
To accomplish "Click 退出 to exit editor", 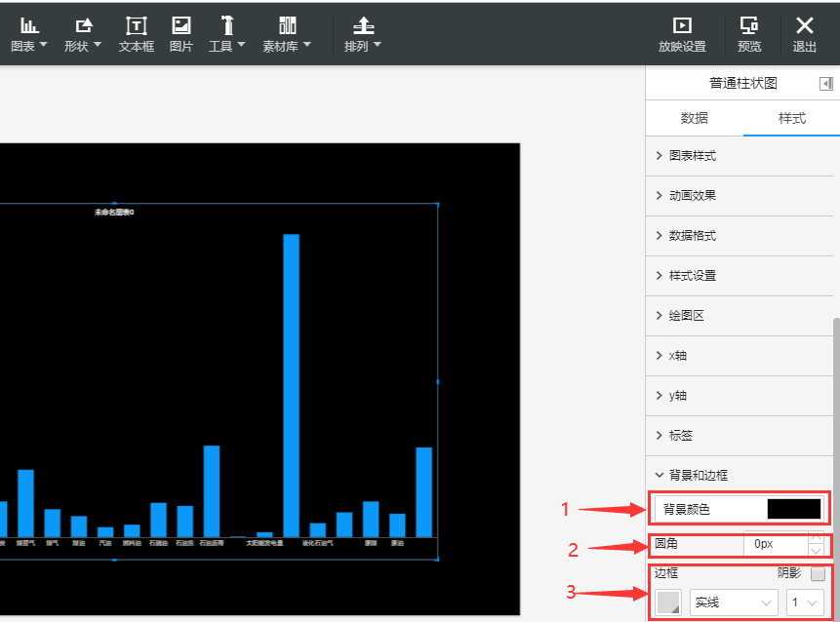I will coord(804,35).
